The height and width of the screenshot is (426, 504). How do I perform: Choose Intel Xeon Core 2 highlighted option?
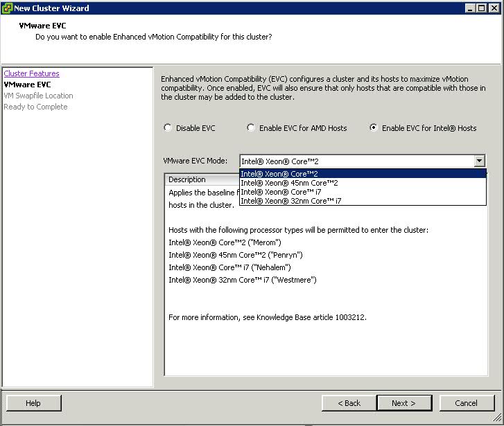pos(363,173)
